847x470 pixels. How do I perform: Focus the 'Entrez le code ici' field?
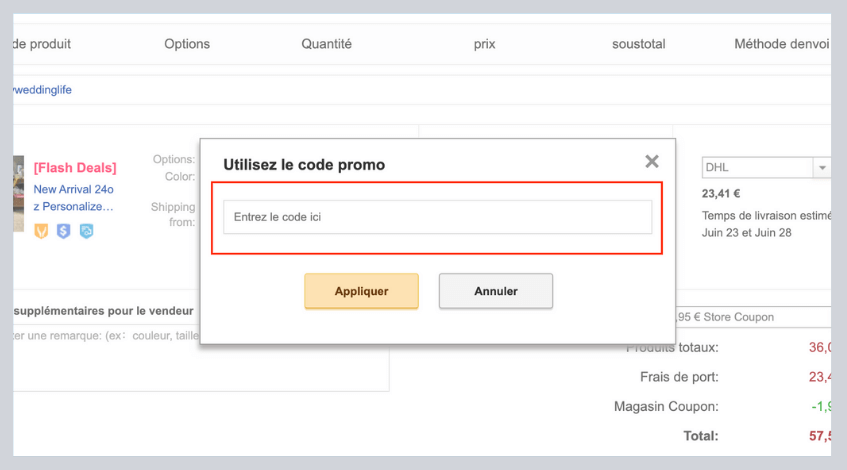pos(437,217)
